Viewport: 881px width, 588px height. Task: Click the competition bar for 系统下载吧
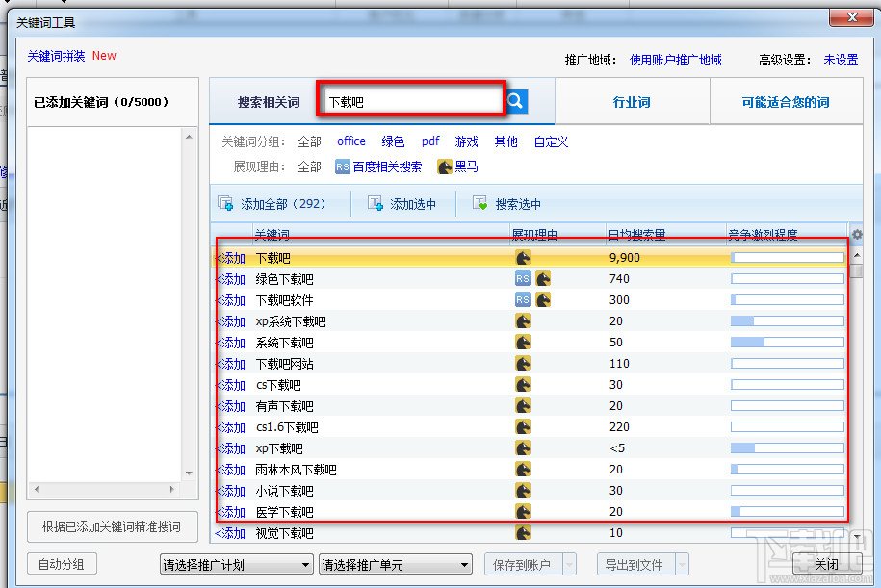[788, 342]
